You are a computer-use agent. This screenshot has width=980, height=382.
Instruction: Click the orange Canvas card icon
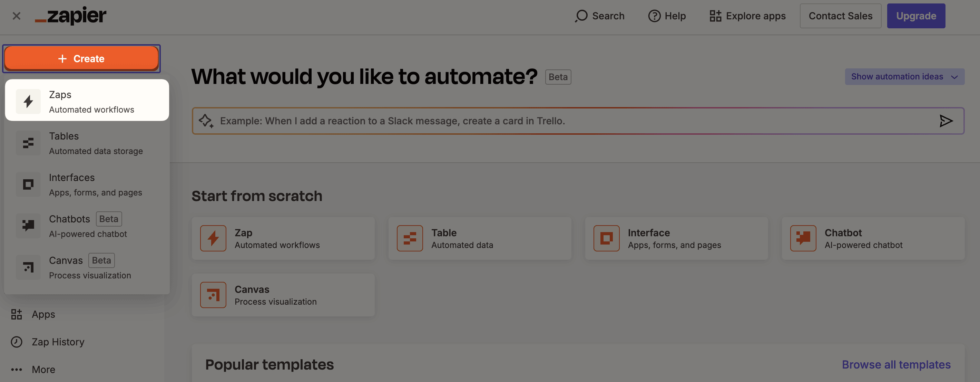pos(213,295)
